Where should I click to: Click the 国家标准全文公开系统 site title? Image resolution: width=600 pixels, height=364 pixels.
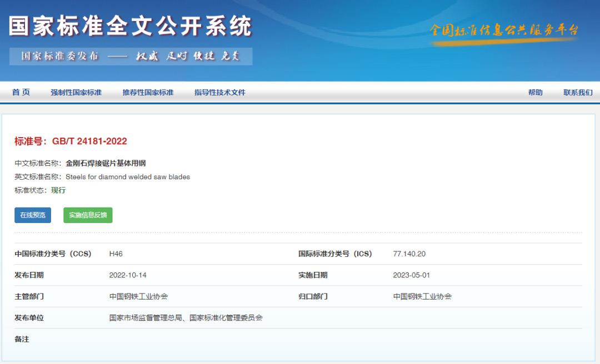point(130,27)
